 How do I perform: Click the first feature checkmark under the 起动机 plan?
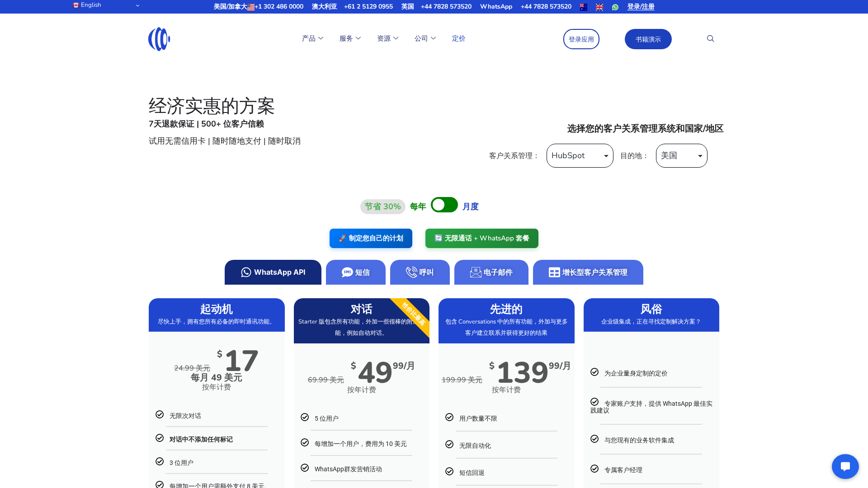160,414
